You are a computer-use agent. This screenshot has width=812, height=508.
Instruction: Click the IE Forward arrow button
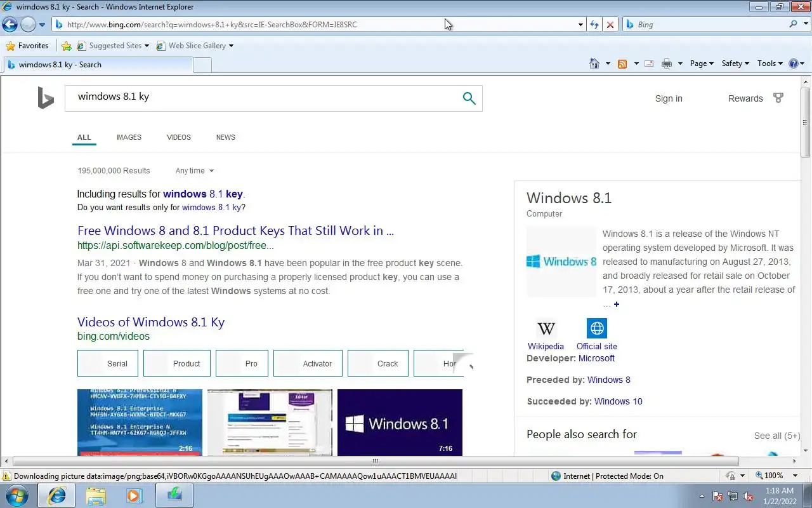[x=28, y=25]
